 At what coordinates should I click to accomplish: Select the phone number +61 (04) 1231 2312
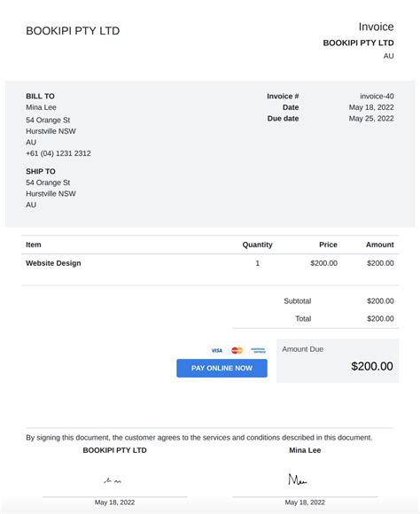pos(58,153)
